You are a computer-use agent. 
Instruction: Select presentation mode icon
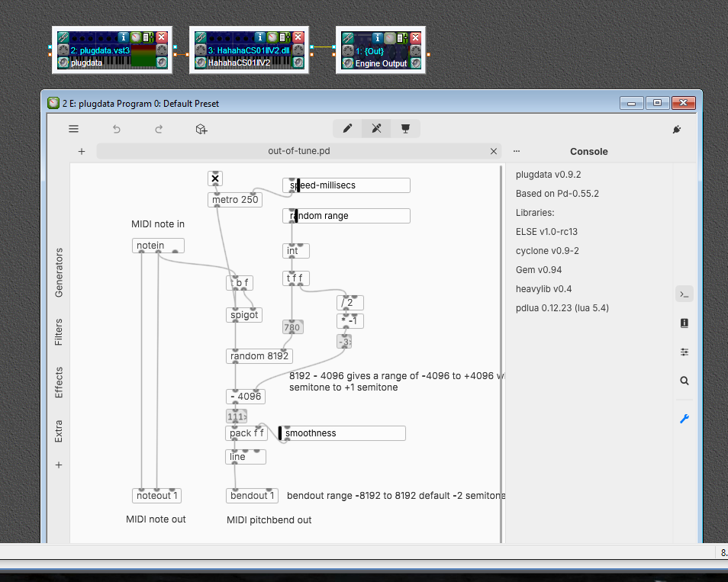click(405, 129)
